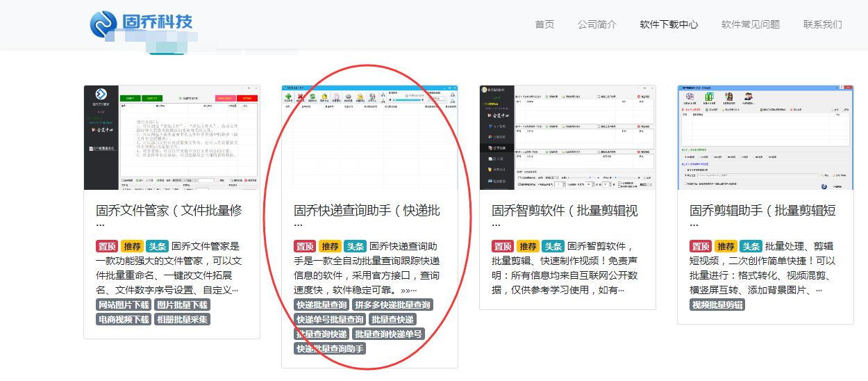Open the 首页 nav item
The image size is (868, 381).
544,24
